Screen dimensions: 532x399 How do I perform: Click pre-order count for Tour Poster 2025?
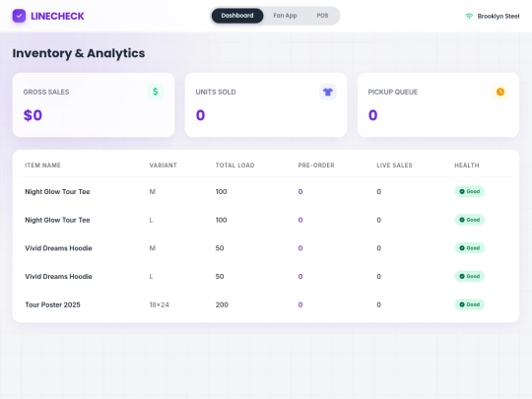tap(300, 304)
